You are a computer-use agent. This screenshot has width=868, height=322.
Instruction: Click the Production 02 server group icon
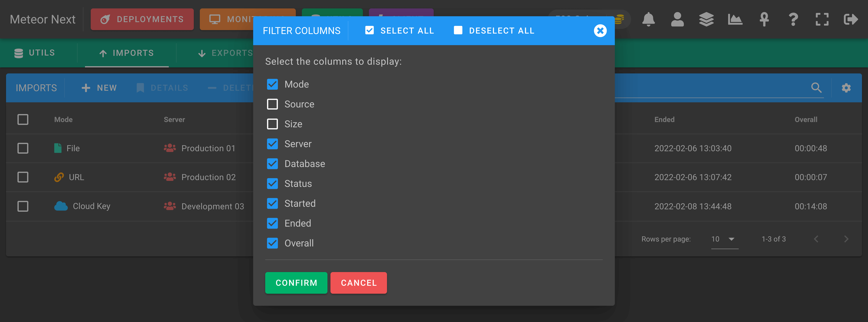click(x=170, y=177)
